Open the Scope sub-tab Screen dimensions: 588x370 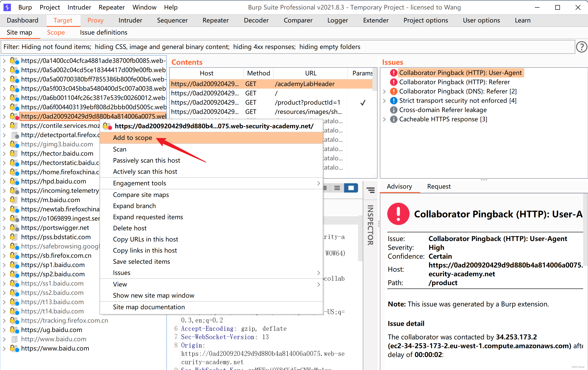[56, 32]
